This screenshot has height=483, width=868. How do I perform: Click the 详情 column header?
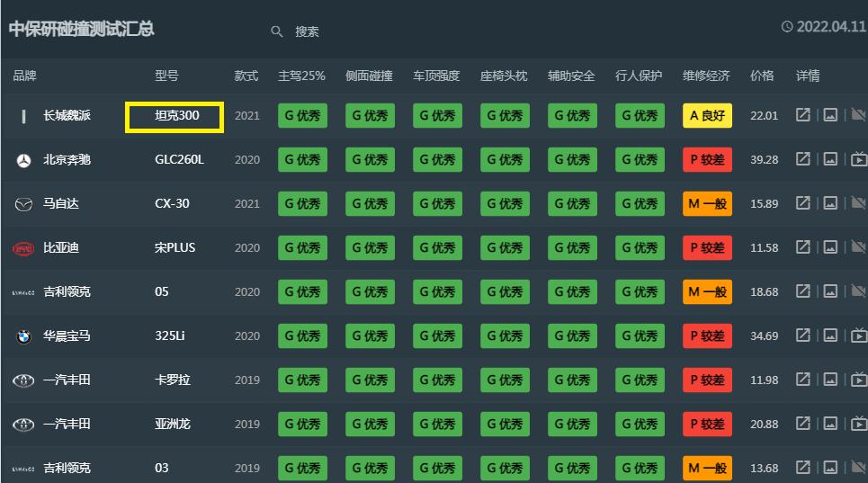click(808, 76)
